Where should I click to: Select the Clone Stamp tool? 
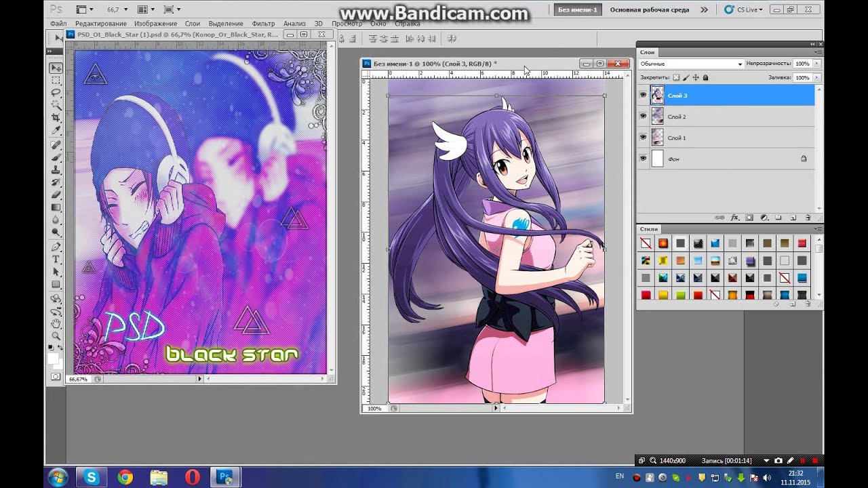56,169
